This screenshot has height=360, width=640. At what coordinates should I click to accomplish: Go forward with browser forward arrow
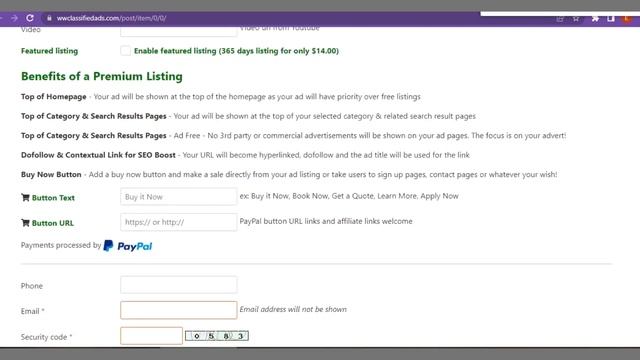14,18
